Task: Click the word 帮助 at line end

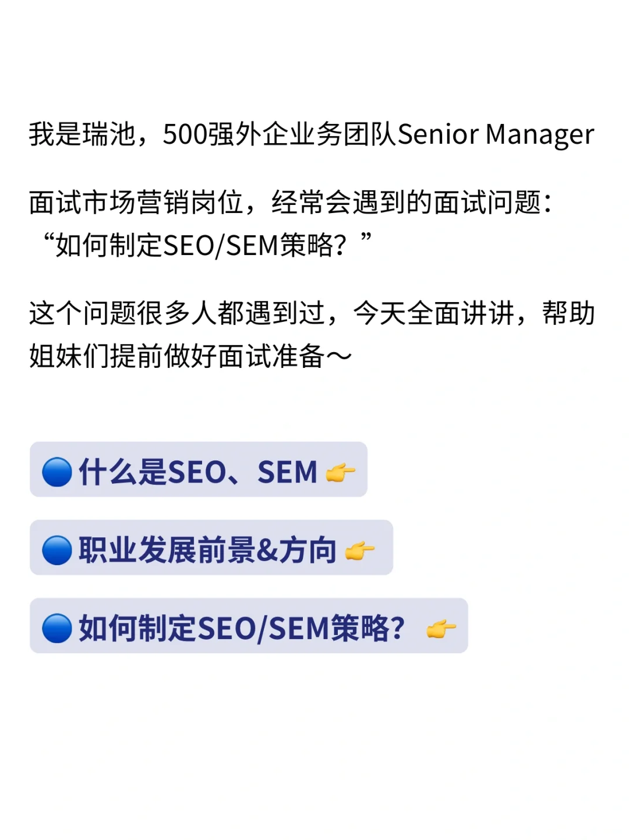Action: pos(568,313)
